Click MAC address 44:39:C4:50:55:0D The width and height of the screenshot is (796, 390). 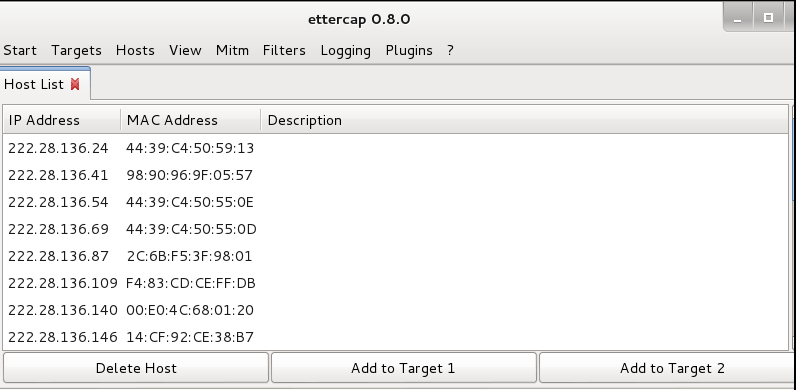point(191,229)
